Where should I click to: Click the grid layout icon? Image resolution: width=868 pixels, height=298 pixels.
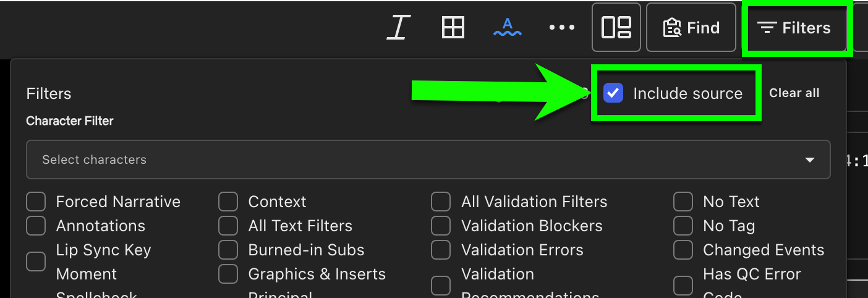[x=453, y=28]
